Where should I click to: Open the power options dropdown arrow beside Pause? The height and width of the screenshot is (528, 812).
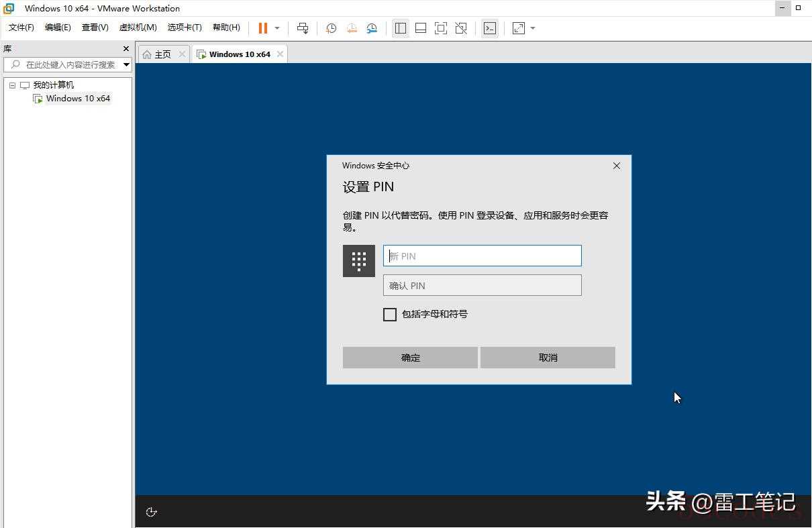pyautogui.click(x=277, y=28)
